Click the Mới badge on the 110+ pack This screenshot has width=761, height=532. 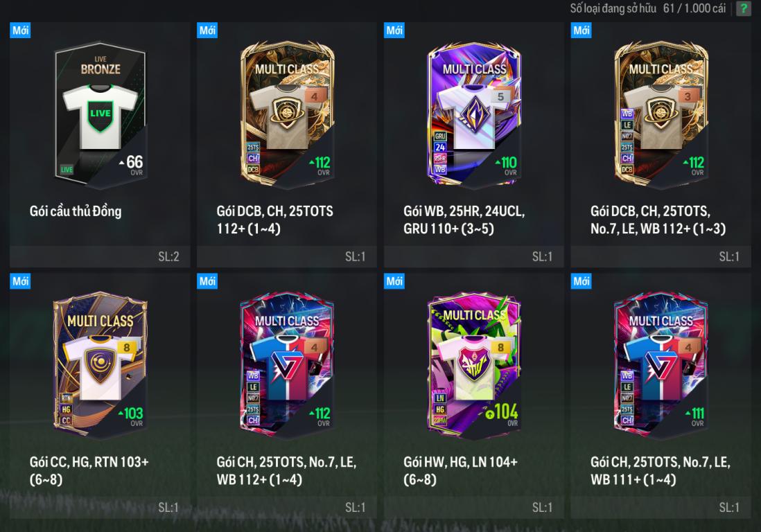(394, 30)
